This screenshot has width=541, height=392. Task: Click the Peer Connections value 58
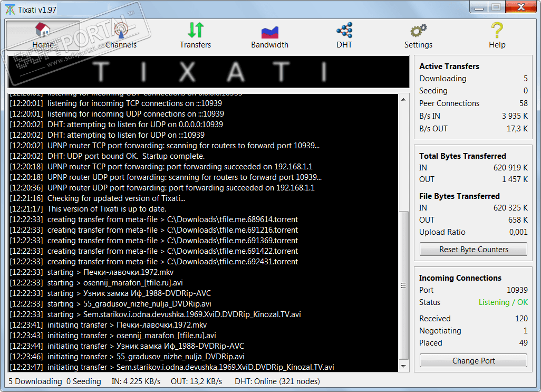point(524,103)
